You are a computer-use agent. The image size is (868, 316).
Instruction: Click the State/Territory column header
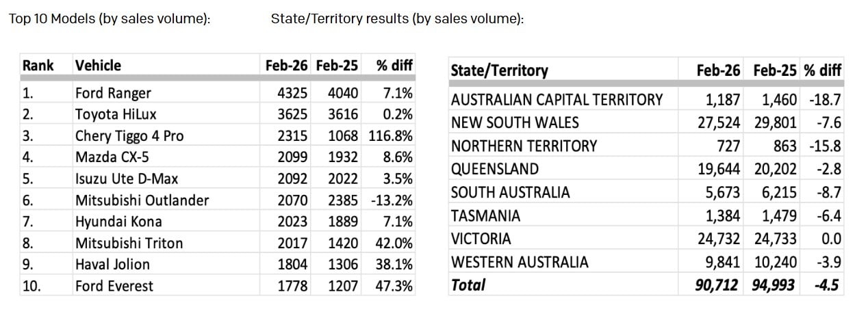(x=500, y=70)
